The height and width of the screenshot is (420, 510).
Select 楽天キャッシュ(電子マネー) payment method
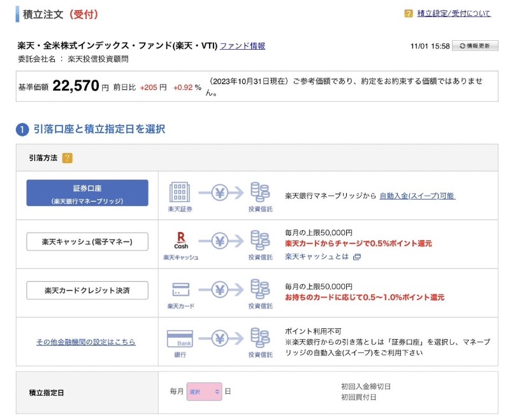click(87, 242)
